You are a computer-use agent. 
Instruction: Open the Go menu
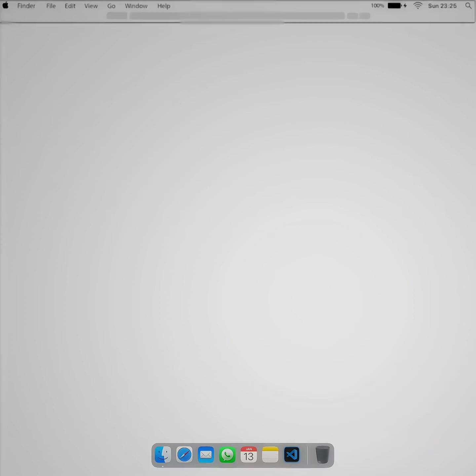coord(111,6)
